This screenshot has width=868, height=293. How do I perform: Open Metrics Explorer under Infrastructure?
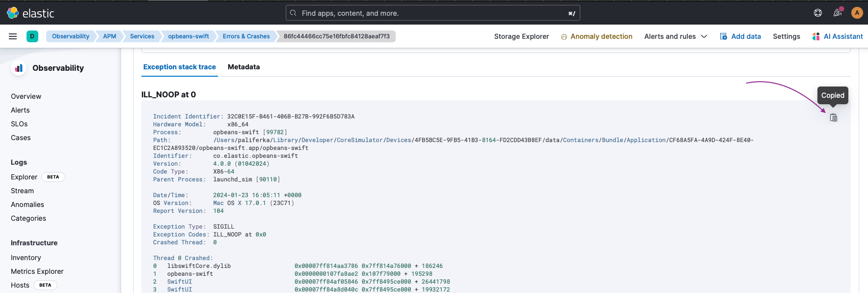click(x=37, y=271)
